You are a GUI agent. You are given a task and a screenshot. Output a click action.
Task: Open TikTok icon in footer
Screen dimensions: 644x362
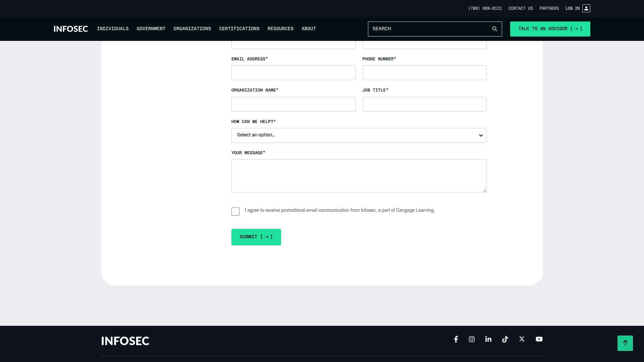(x=505, y=339)
